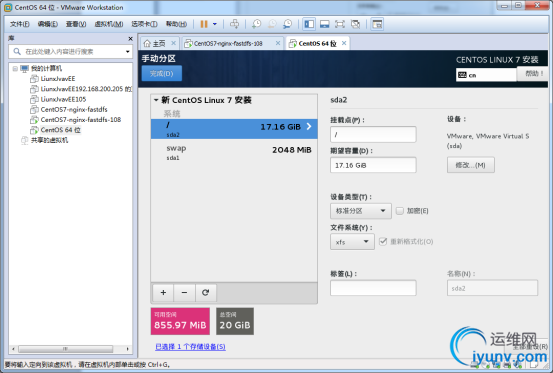Click the 完成(D) button
The height and width of the screenshot is (373, 553).
162,73
